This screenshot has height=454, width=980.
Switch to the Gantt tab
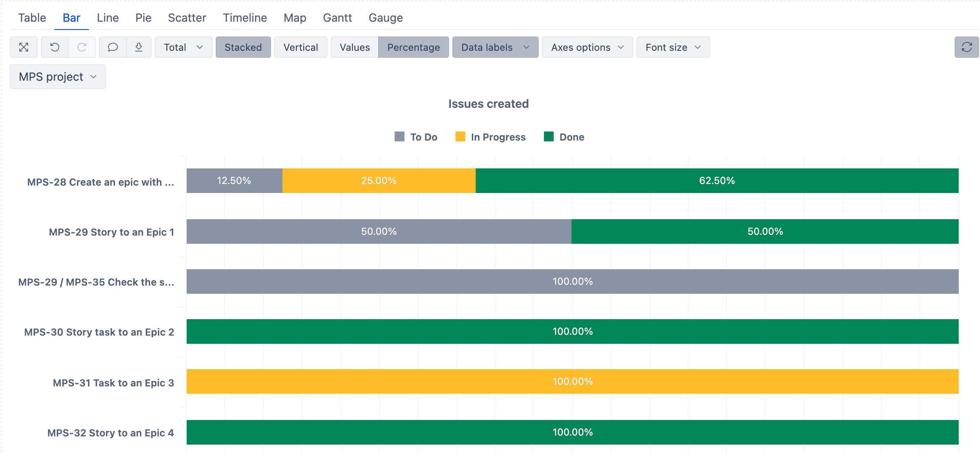pos(337,18)
